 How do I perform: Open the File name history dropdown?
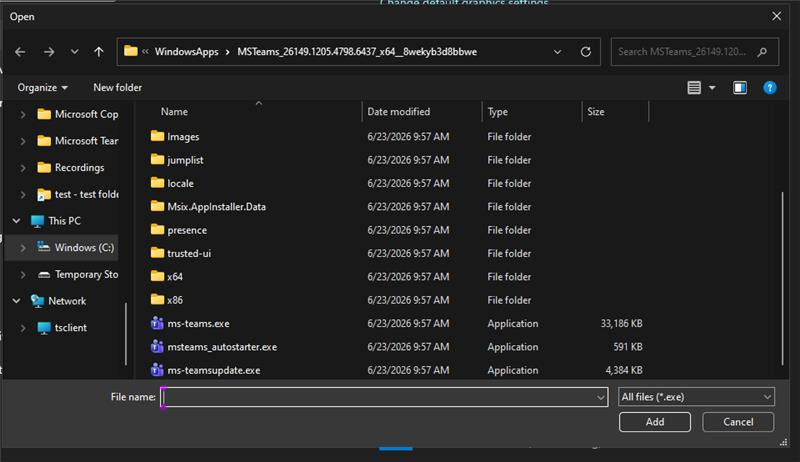pyautogui.click(x=601, y=397)
